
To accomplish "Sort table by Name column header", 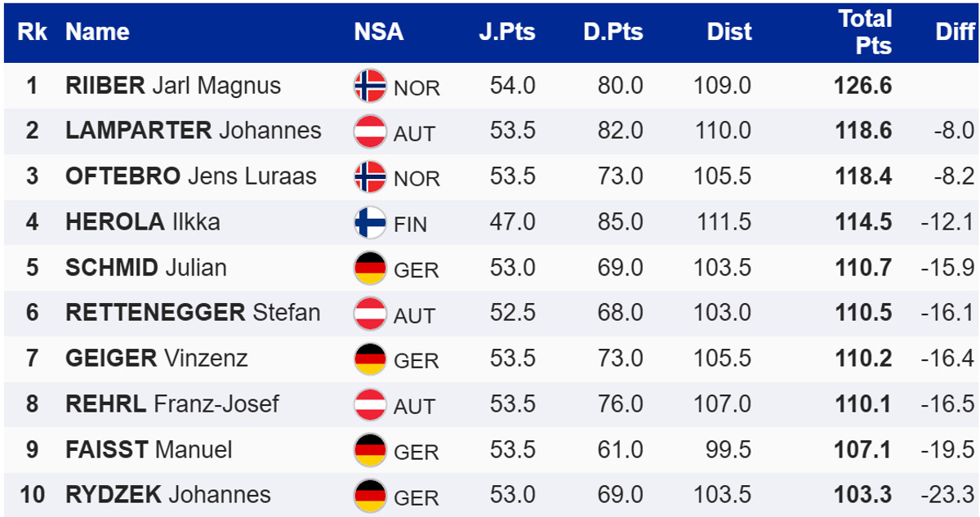I will pos(97,33).
